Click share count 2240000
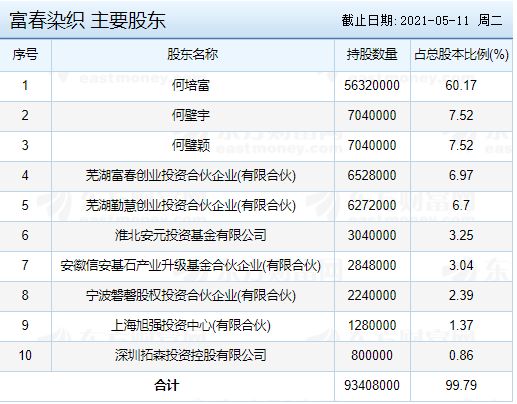 tap(372, 295)
